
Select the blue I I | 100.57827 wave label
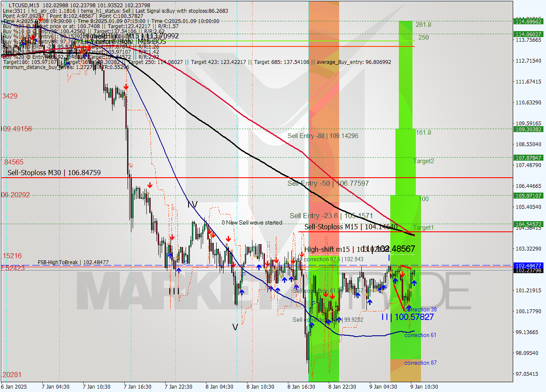[407, 317]
